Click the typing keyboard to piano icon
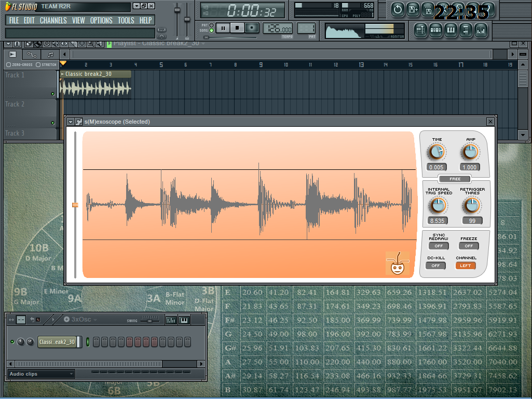 coord(162,30)
